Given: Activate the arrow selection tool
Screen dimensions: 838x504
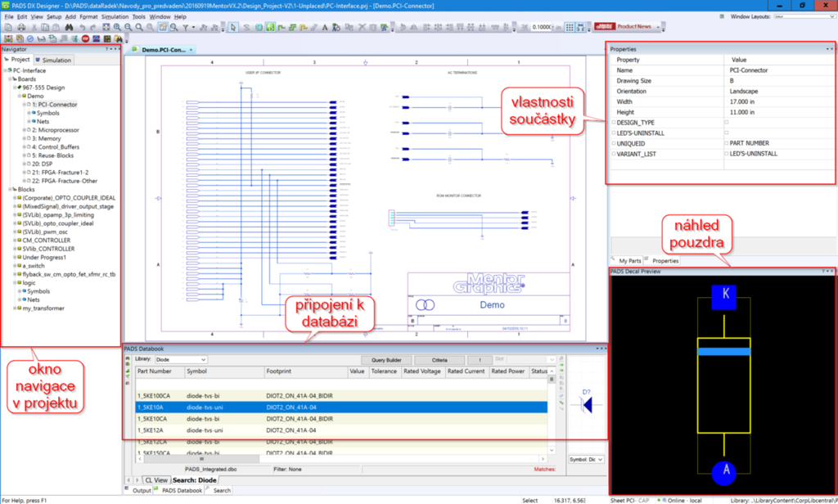Looking at the screenshot, I should 233,28.
